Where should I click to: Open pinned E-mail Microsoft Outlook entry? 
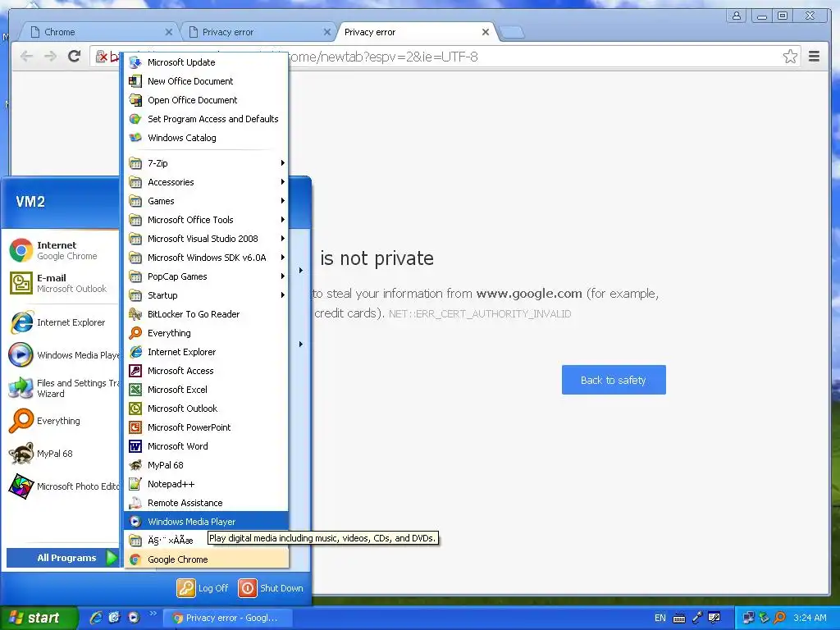pyautogui.click(x=62, y=283)
